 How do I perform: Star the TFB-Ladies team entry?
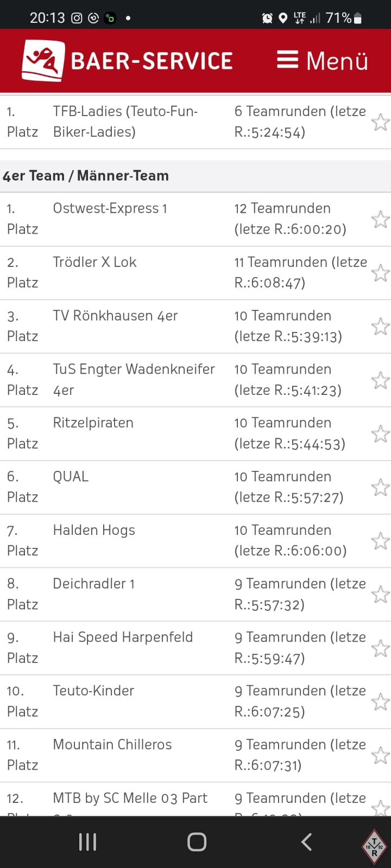(380, 122)
